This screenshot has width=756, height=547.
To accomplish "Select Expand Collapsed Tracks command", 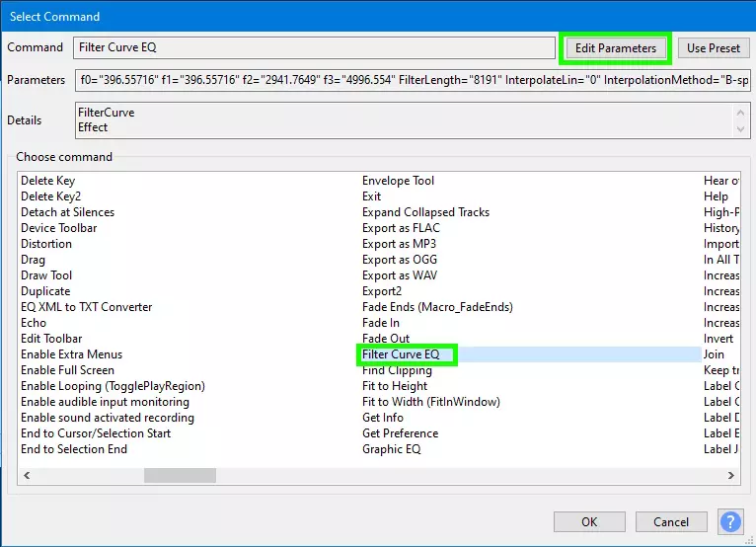I will click(425, 212).
